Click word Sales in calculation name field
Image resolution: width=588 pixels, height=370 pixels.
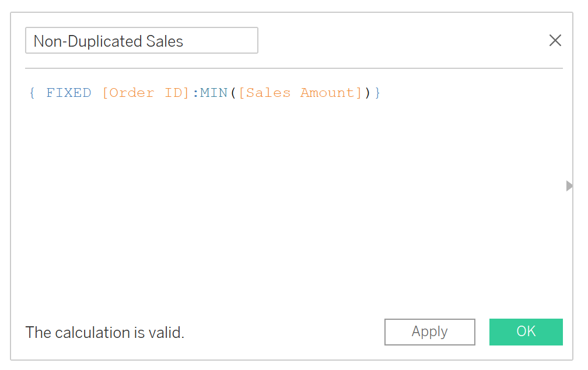click(x=164, y=41)
